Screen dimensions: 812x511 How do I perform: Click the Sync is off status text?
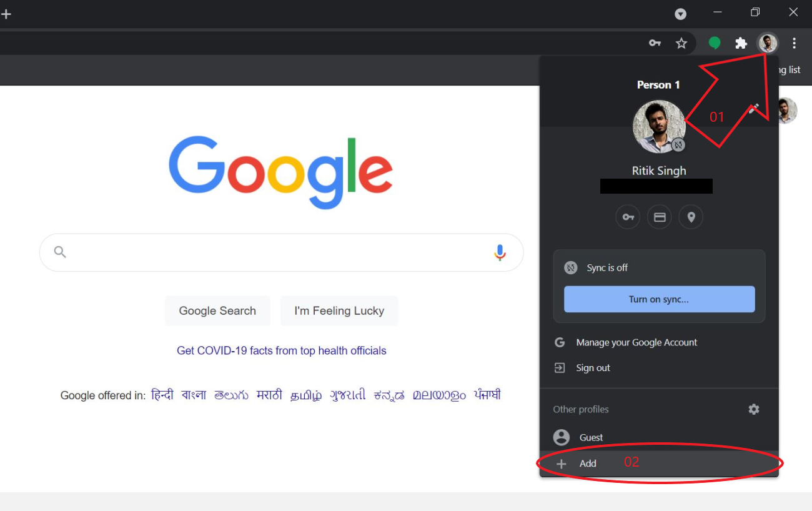coord(607,267)
